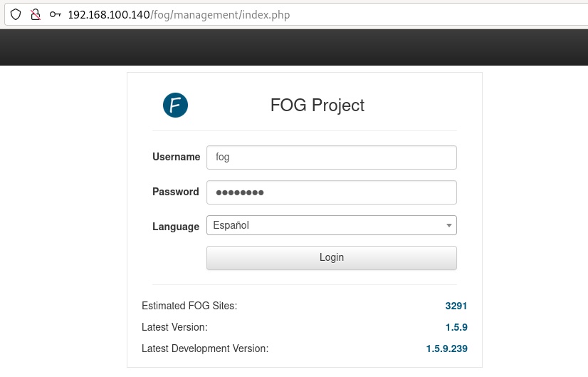Click the Latest Development Version text
This screenshot has width=588, height=377.
204,348
